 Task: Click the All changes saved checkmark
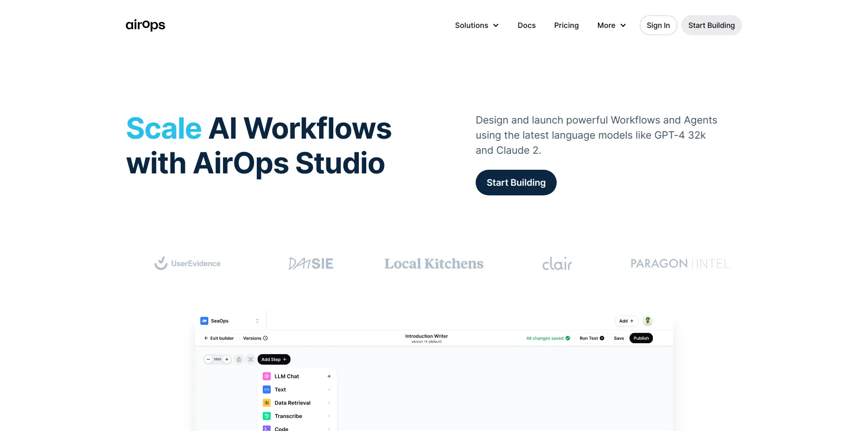coord(568,338)
